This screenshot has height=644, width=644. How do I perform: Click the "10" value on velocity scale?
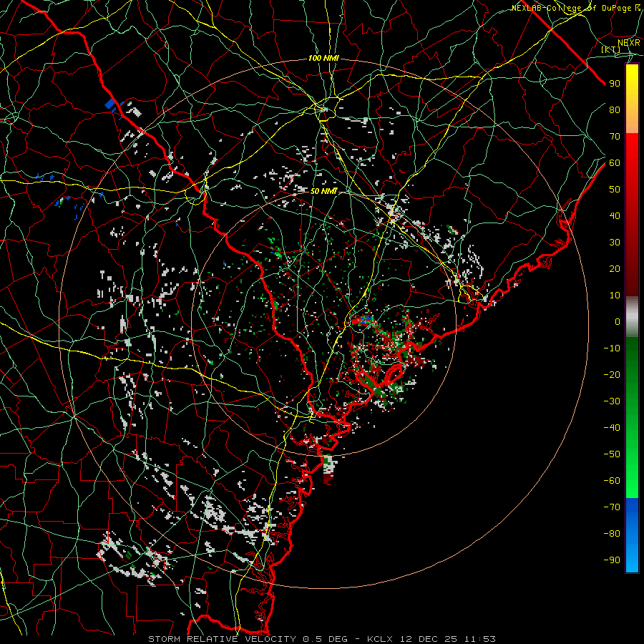pyautogui.click(x=615, y=296)
